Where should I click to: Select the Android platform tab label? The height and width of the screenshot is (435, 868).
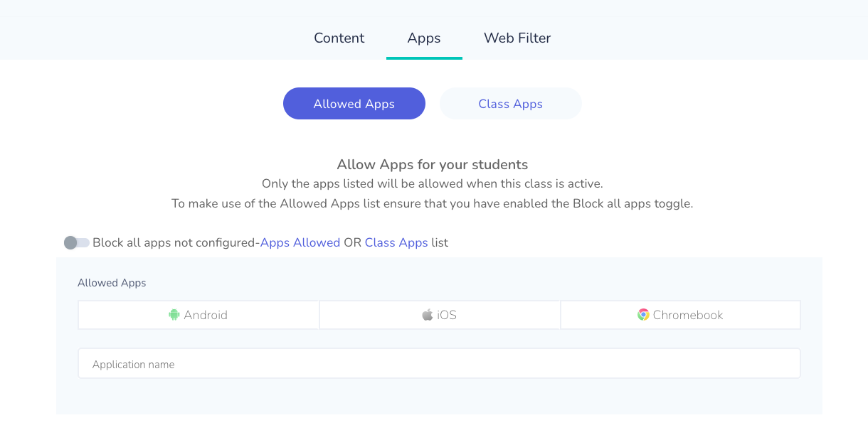206,315
